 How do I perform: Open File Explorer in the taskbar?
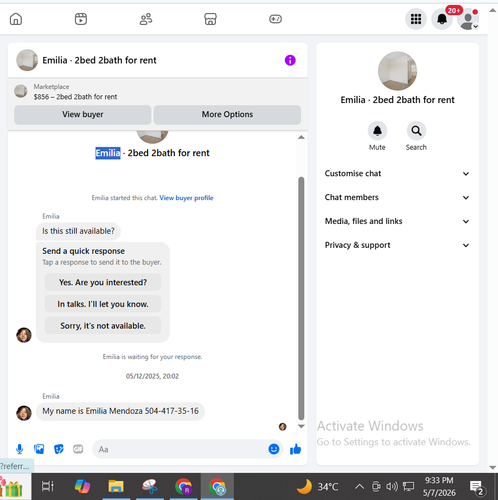click(x=116, y=486)
